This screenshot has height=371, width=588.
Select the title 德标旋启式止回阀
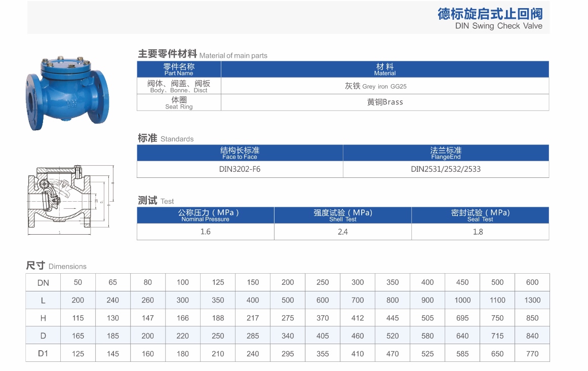[490, 13]
